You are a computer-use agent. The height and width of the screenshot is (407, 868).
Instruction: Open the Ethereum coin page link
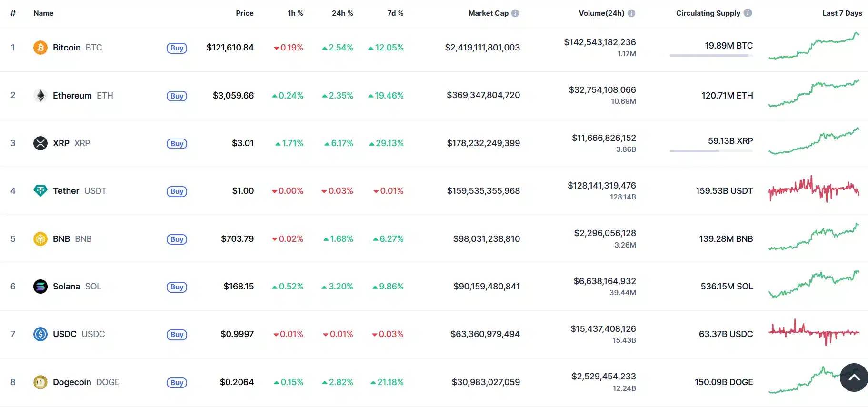tap(72, 95)
